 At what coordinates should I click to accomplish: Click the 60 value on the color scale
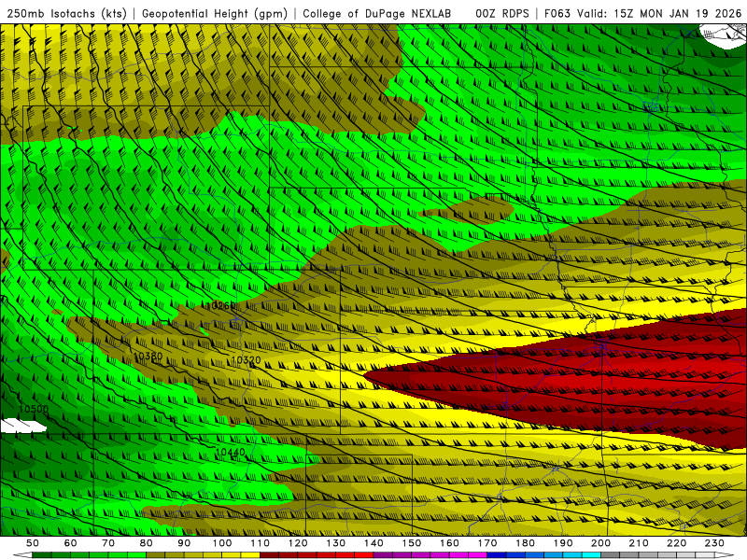[x=71, y=543]
